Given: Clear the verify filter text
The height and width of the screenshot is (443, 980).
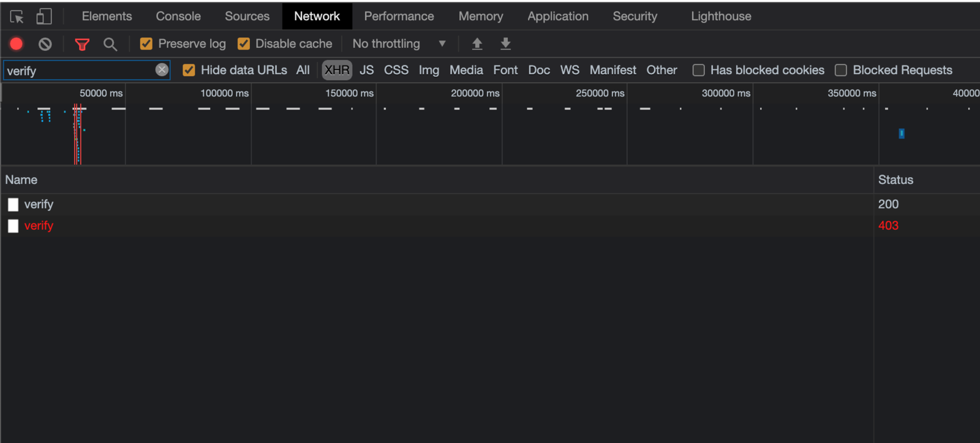Looking at the screenshot, I should click(162, 70).
